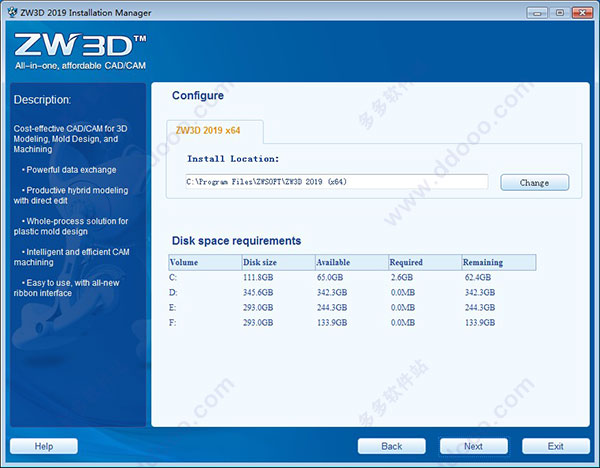Click the Disk space requirements heading
This screenshot has width=600, height=468.
pyautogui.click(x=236, y=241)
